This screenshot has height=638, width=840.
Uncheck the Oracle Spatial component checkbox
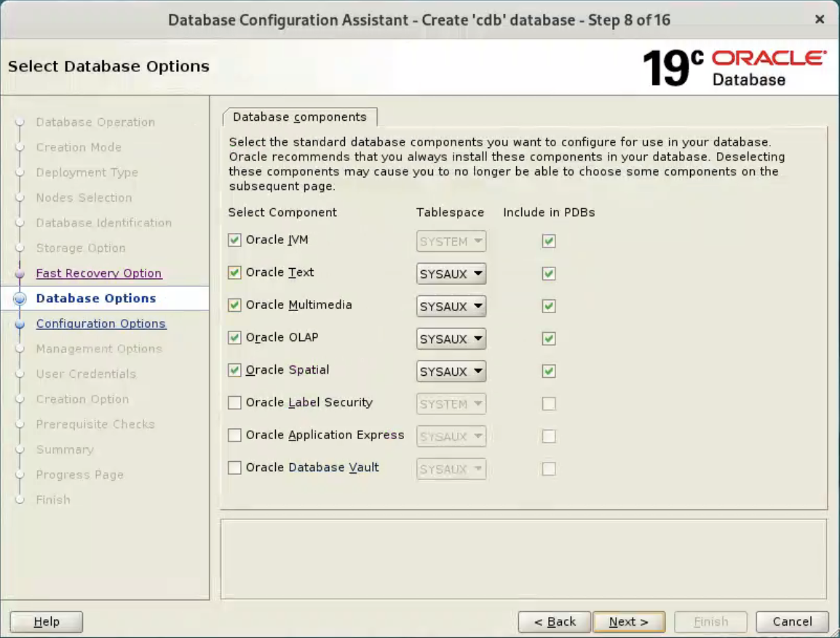(x=234, y=370)
